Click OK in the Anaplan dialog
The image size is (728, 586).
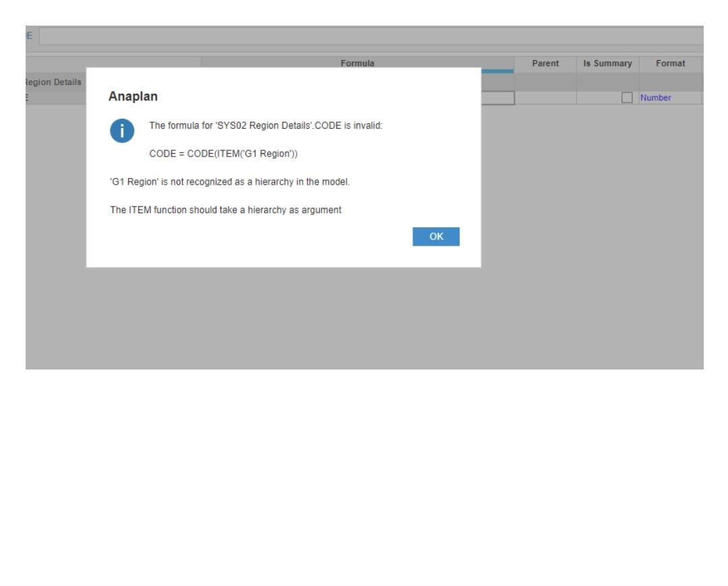click(435, 236)
